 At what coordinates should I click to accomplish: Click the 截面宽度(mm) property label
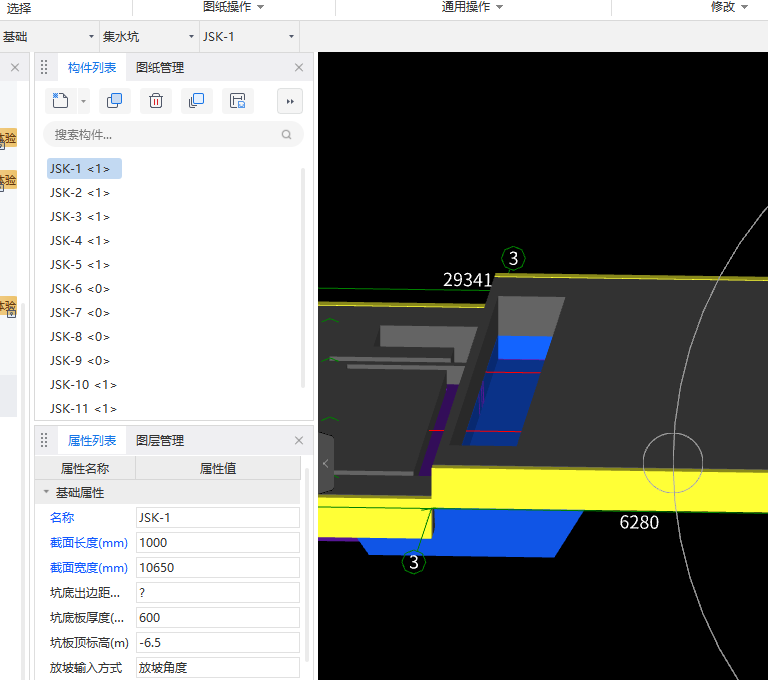click(89, 568)
